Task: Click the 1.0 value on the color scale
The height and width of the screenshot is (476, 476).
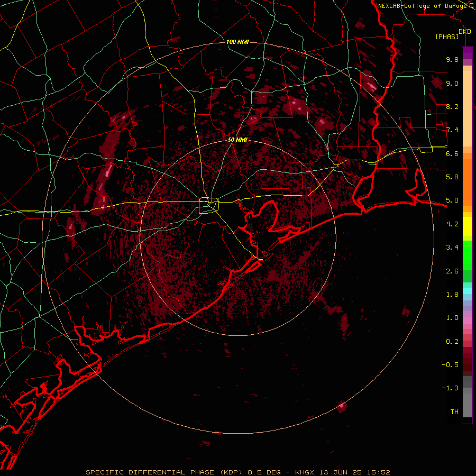Action: 452,318
